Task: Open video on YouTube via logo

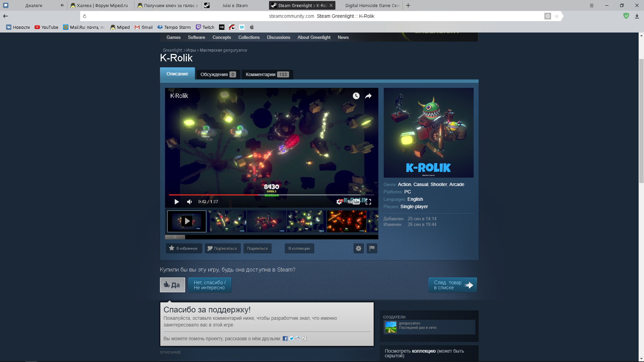Action: [354, 202]
